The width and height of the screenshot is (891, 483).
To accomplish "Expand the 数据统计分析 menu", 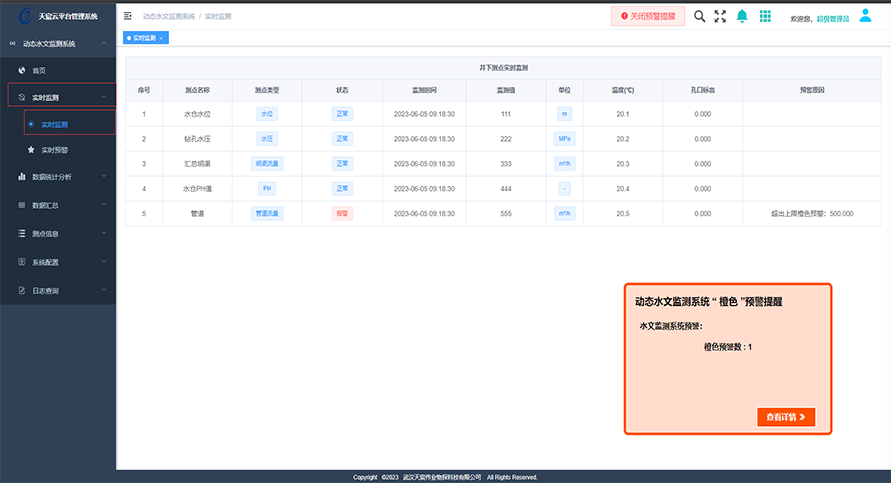I will [58, 177].
